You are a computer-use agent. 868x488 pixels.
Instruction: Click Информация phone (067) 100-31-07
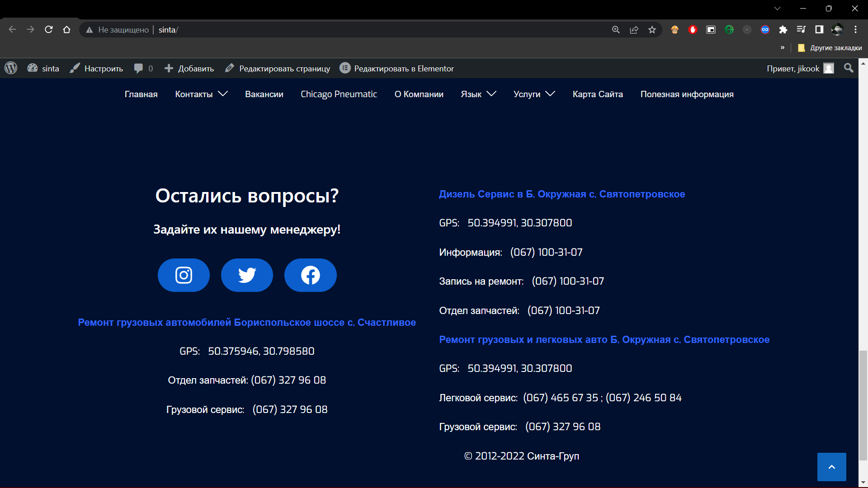click(546, 252)
